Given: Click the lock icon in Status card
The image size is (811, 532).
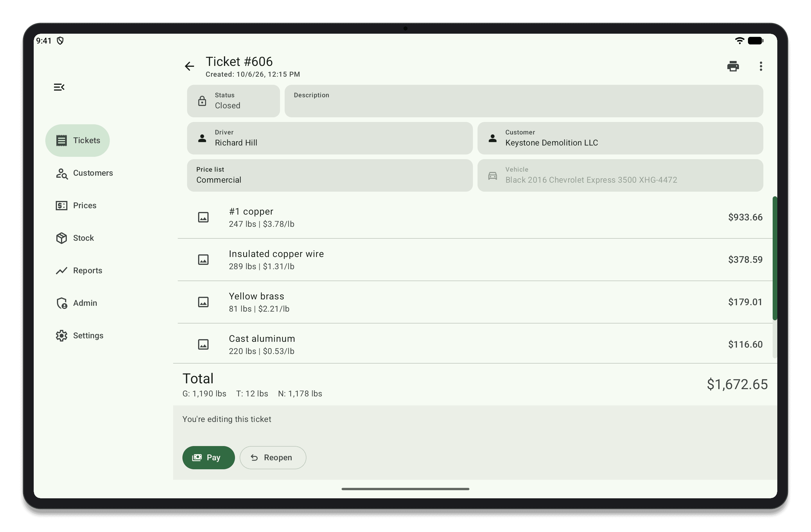Looking at the screenshot, I should (x=202, y=101).
